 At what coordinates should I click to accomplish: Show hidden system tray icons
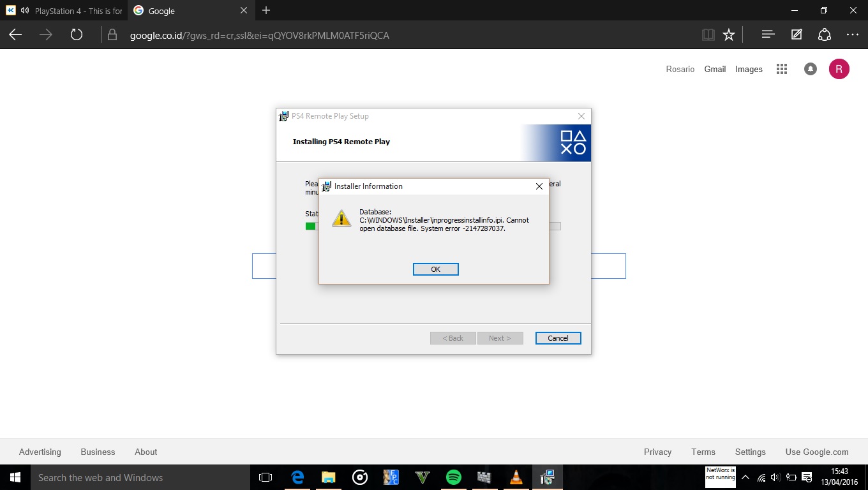(x=745, y=477)
